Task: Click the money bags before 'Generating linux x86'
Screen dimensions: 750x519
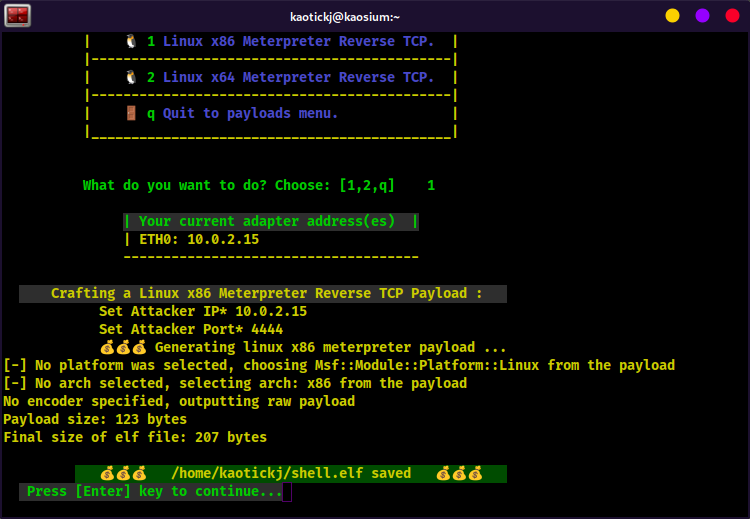Action: pos(123,347)
